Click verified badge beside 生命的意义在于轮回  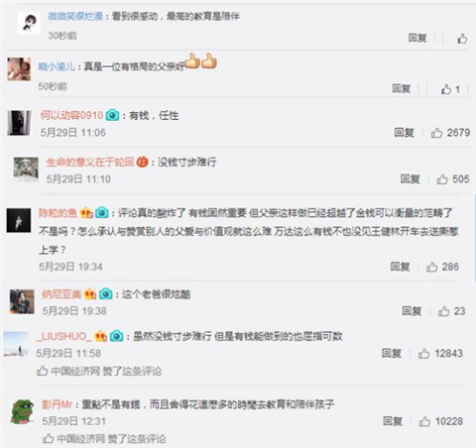(142, 162)
